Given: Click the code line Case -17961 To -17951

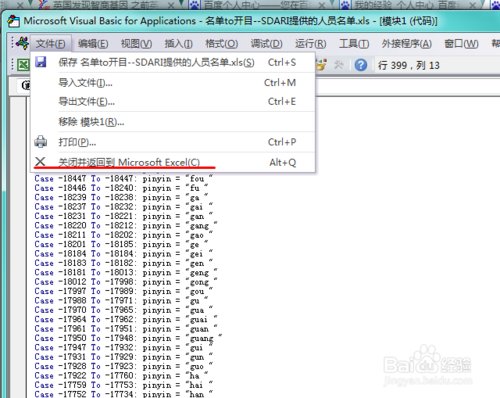Looking at the screenshot, I should coord(126,329).
